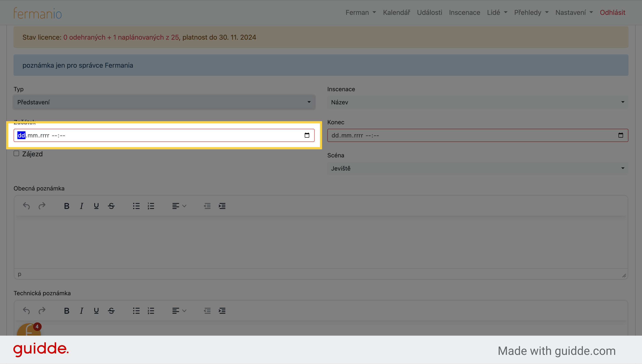
Task: Toggle bold in Obecná poznámka editor
Action: [66, 206]
